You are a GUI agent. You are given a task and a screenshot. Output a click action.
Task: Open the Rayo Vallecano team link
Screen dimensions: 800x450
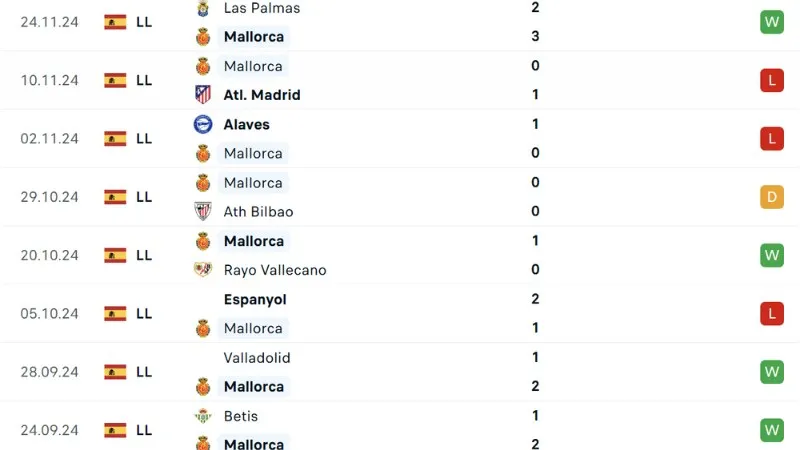(x=275, y=270)
